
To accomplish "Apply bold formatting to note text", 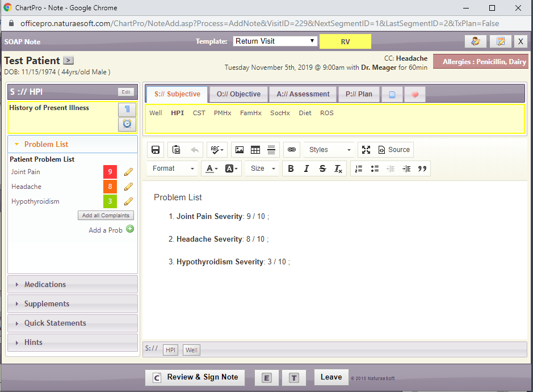I will pyautogui.click(x=291, y=168).
